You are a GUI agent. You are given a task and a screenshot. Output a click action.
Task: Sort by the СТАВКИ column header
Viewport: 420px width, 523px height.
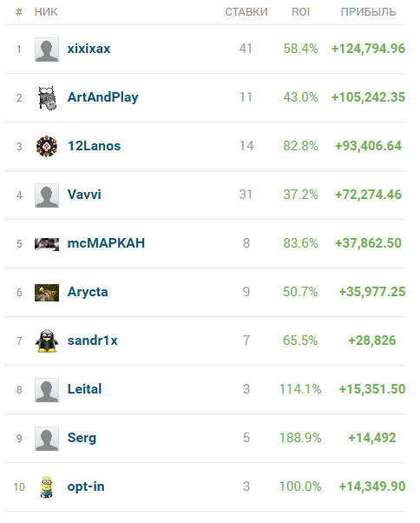click(x=246, y=12)
